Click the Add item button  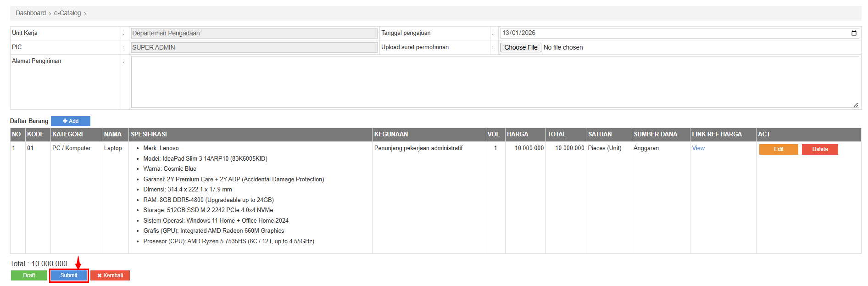(x=71, y=121)
